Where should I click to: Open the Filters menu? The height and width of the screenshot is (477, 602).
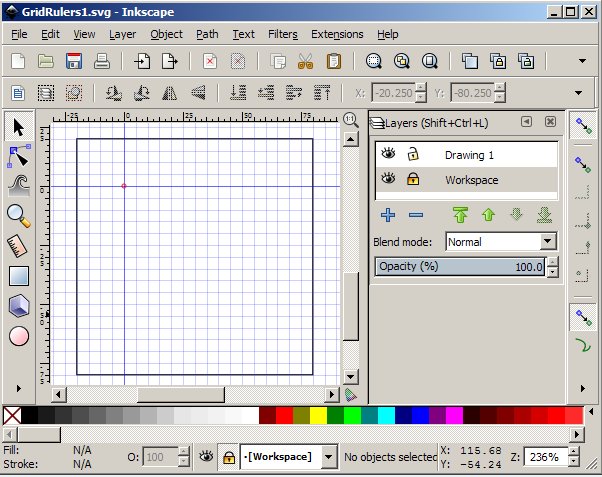(283, 34)
